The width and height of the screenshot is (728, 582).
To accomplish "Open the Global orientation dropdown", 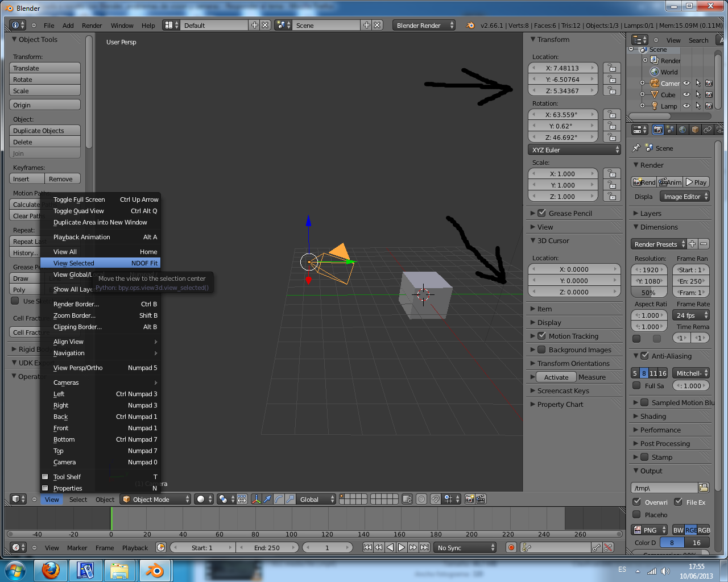I will [317, 499].
